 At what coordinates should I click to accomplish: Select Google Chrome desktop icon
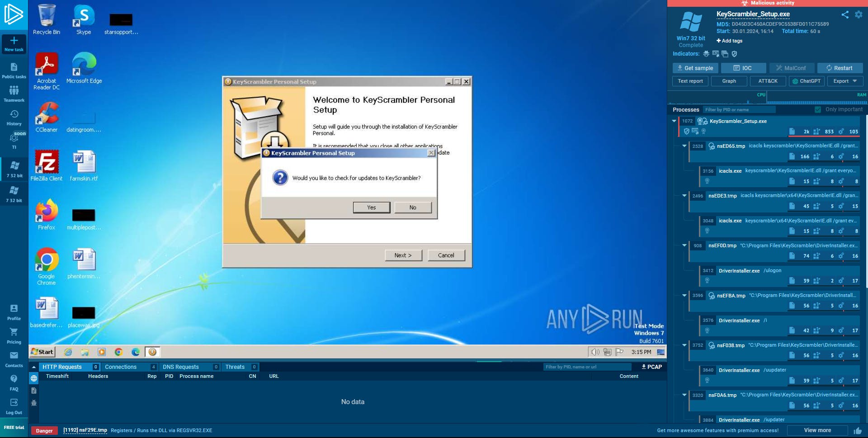coord(47,267)
